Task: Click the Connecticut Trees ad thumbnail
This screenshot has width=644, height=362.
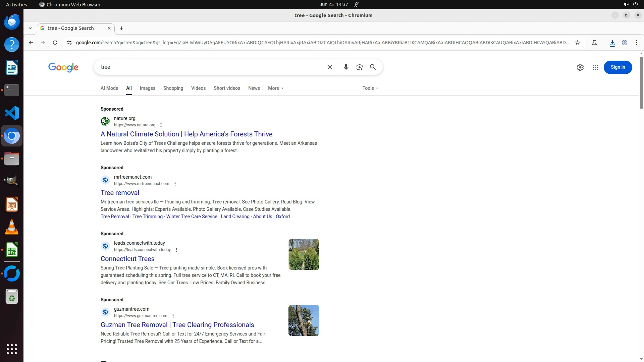Action: pyautogui.click(x=304, y=254)
